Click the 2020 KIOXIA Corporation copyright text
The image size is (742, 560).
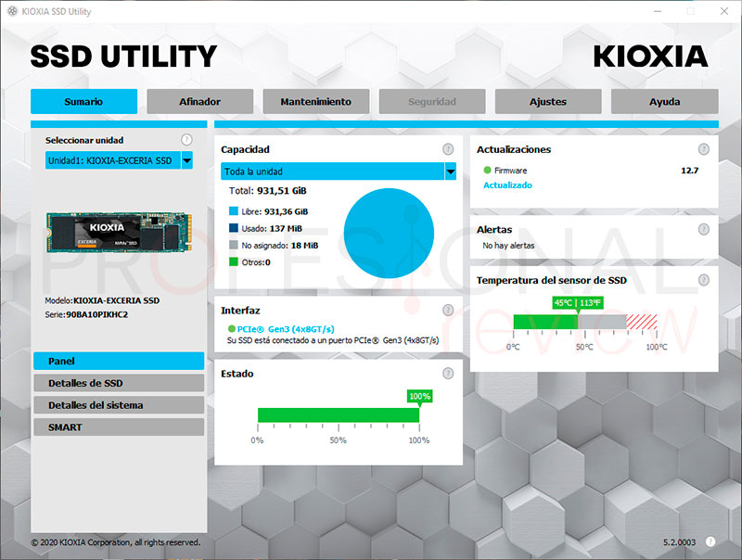click(x=116, y=542)
